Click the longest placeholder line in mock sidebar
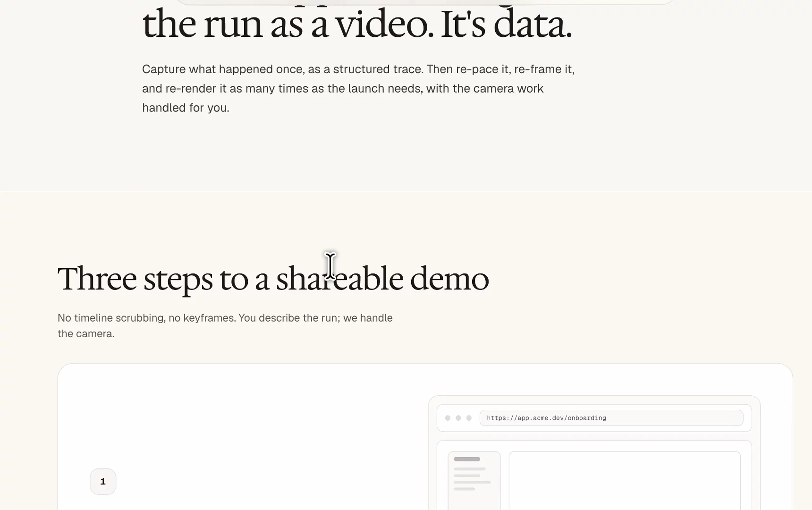812x510 pixels. [x=472, y=482]
